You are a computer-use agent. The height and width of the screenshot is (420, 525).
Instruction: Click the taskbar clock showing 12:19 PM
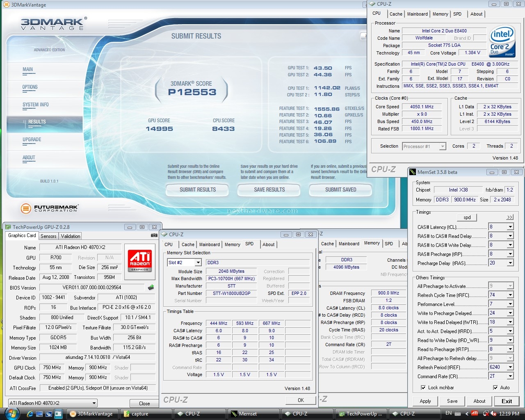click(509, 414)
